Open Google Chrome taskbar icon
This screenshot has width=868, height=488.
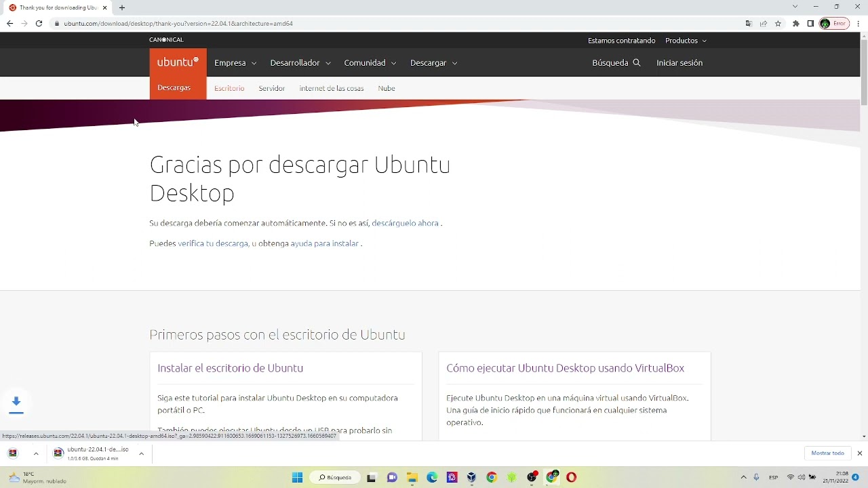pos(492,477)
